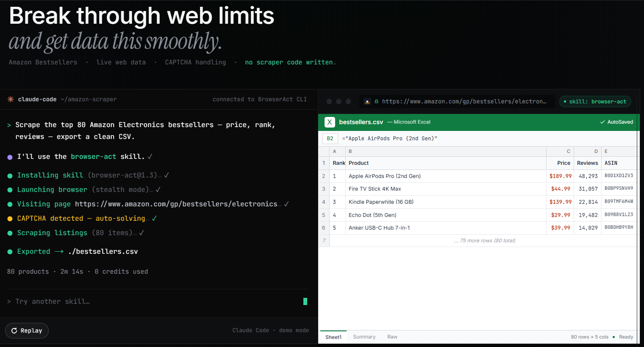The width and height of the screenshot is (644, 347).
Task: Open the Raw sheet tab
Action: [x=392, y=337]
